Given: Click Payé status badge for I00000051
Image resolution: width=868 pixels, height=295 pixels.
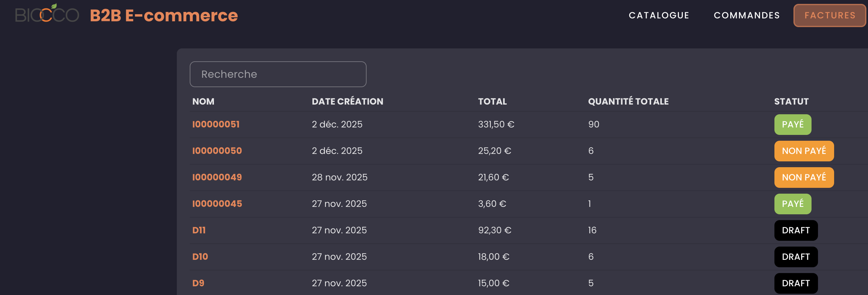Looking at the screenshot, I should [792, 124].
